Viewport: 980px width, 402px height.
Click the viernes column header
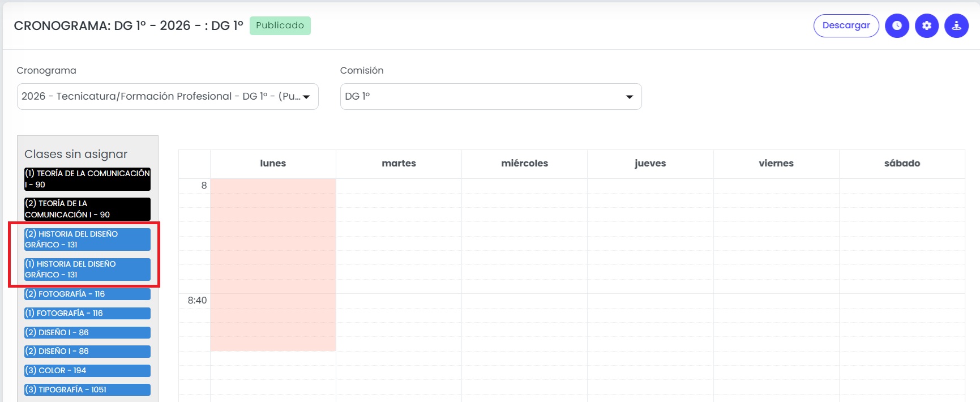pos(776,164)
